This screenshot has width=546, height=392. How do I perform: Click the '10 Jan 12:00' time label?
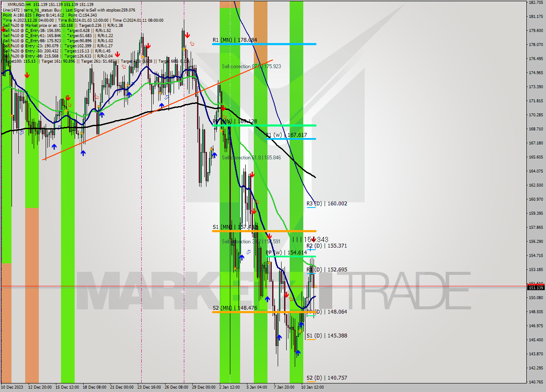pyautogui.click(x=313, y=387)
